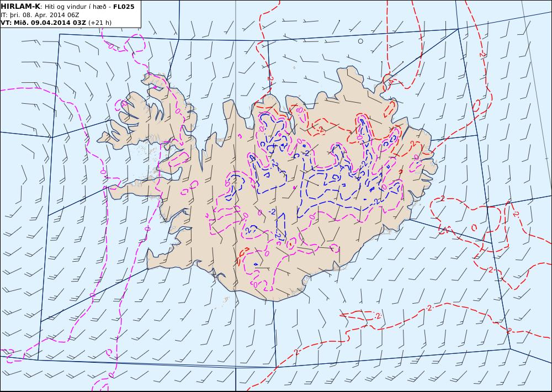Select the '(+21 h)' forecast offset text
This screenshot has height=392, width=552.
click(x=99, y=23)
